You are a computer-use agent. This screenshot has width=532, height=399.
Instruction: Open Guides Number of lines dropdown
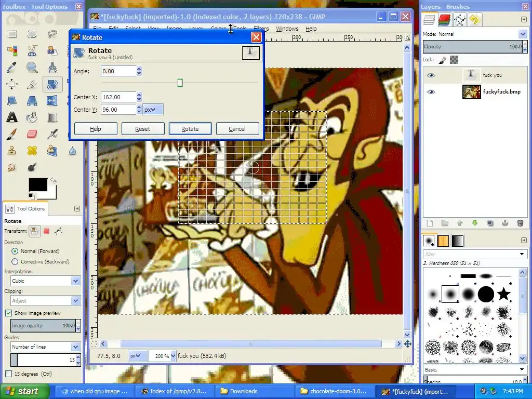click(46, 347)
